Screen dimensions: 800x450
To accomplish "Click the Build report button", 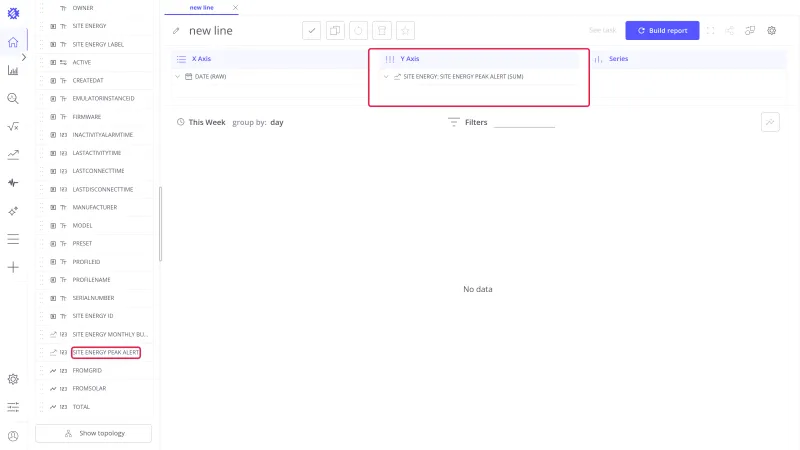I will 662,31.
